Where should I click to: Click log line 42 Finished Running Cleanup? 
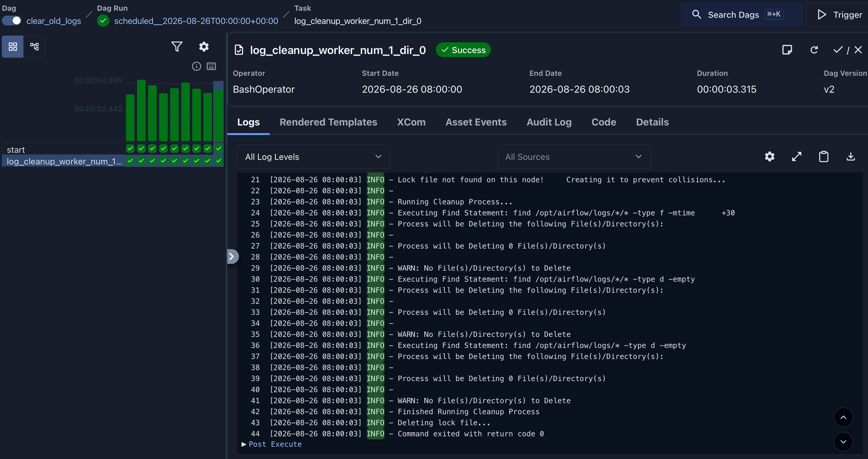468,411
